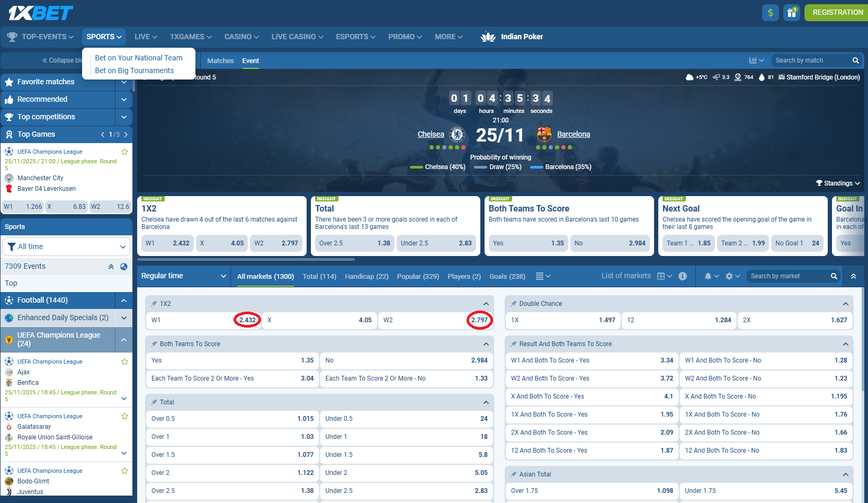Favorite the Manchester City match with star
Image resolution: width=868 pixels, height=503 pixels.
(124, 152)
